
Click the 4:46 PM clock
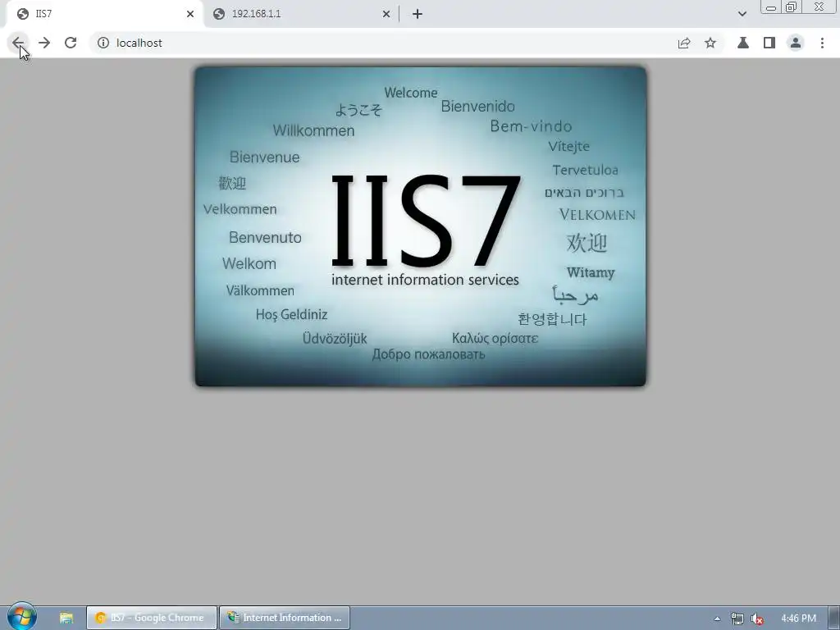tap(798, 619)
